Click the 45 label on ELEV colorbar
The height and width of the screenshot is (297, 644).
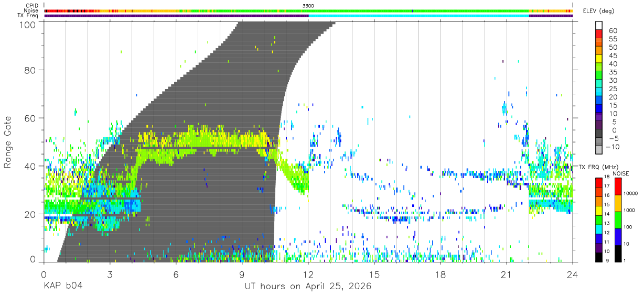[x=612, y=56]
